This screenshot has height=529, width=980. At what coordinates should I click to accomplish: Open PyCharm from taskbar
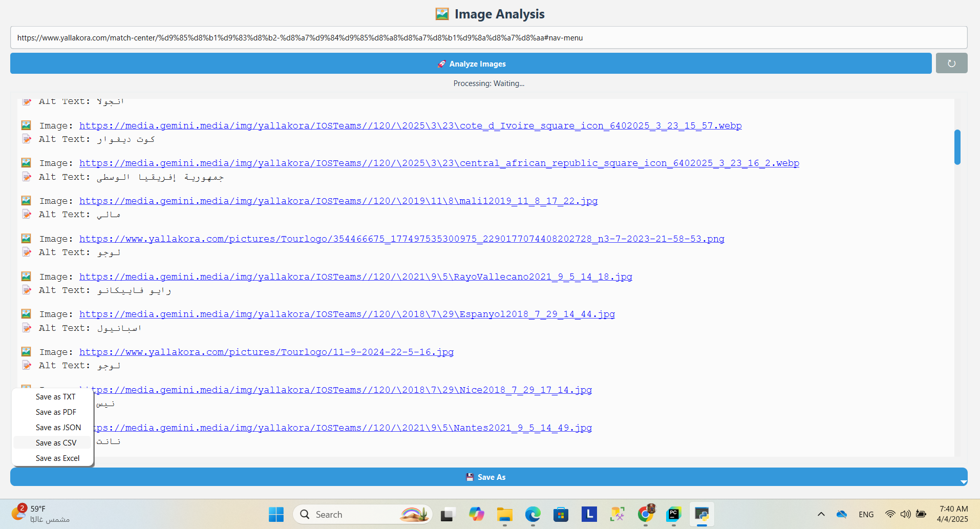pos(673,514)
